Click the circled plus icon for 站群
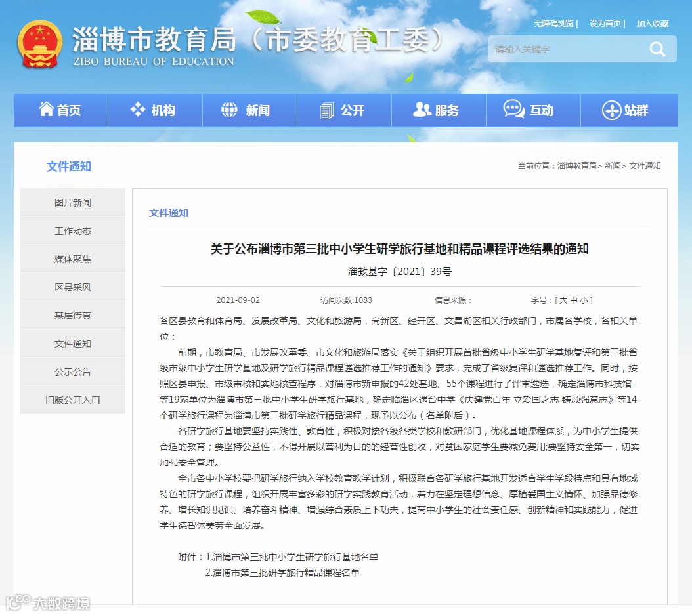The width and height of the screenshot is (692, 616). coord(611,110)
